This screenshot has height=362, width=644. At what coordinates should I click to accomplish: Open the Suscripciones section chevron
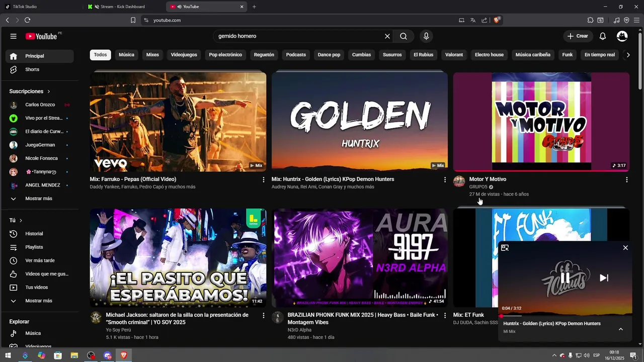point(49,92)
